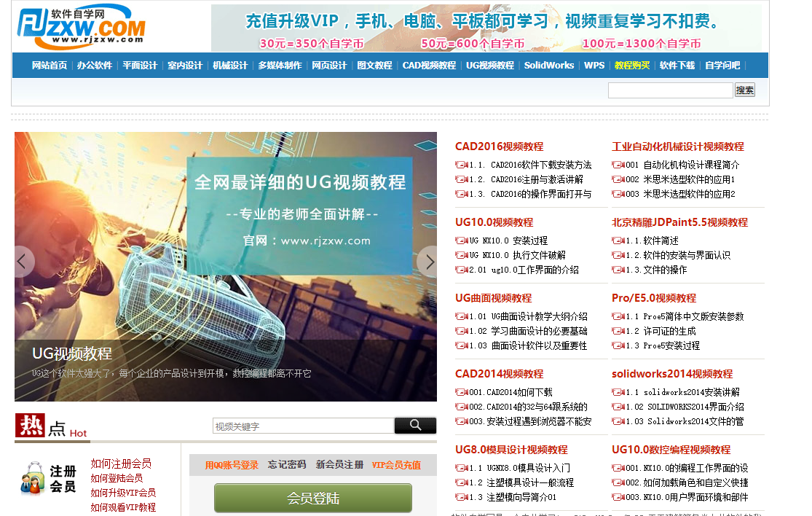Image resolution: width=812 pixels, height=516 pixels.
Task: Open 如何登陆会员 help link
Action: point(117,478)
